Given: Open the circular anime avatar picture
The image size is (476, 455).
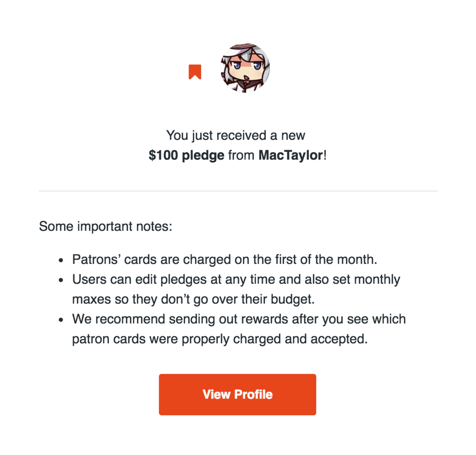Looking at the screenshot, I should [245, 68].
